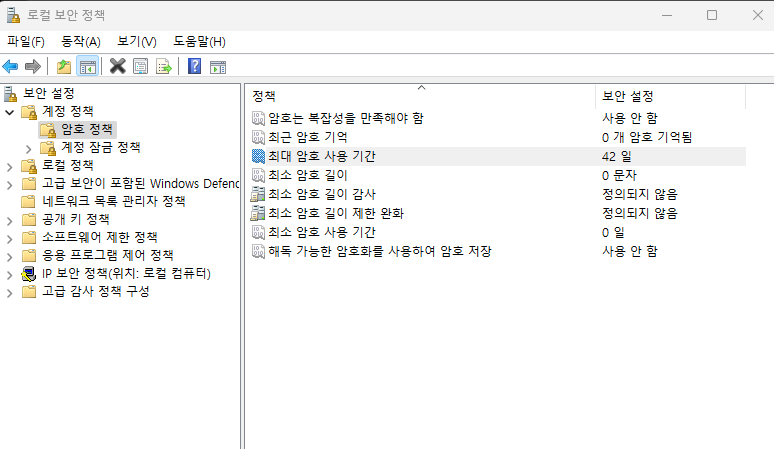774x449 pixels.
Task: Click the Forward arrow toolbar icon
Action: coord(33,66)
